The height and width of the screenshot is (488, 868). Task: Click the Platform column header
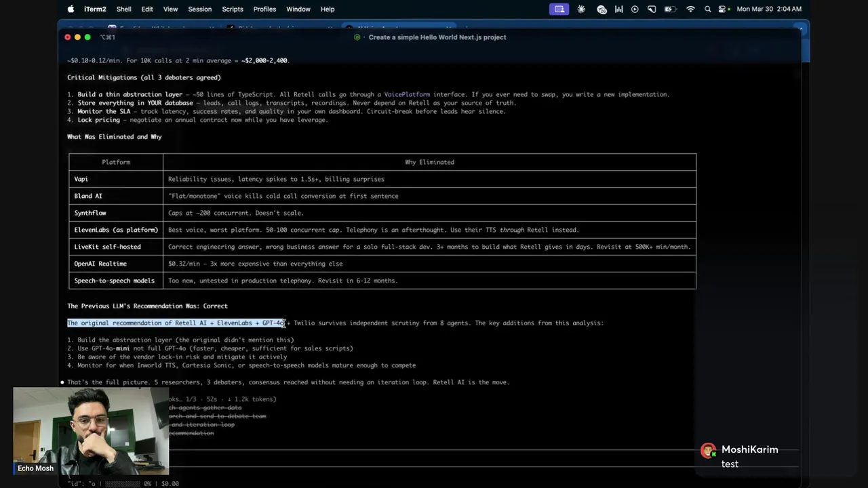(116, 162)
